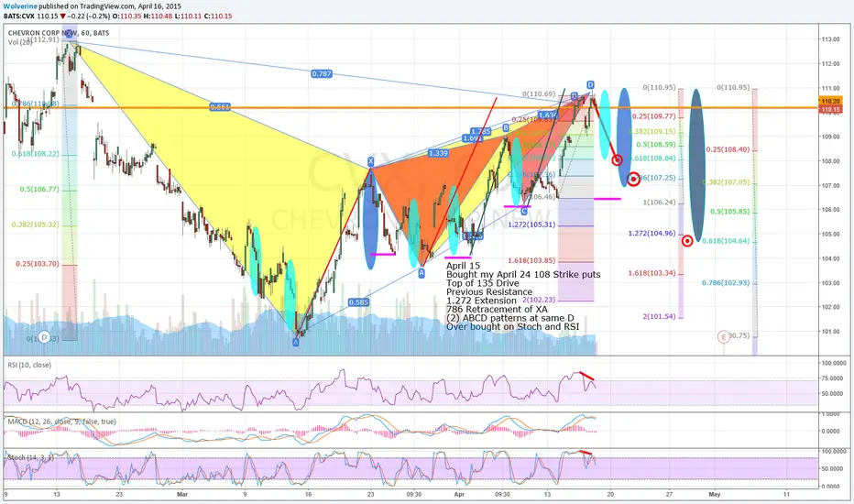Select Fibonacci level 0.382(105.32)
Image resolution: width=854 pixels, height=504 pixels.
(35, 225)
